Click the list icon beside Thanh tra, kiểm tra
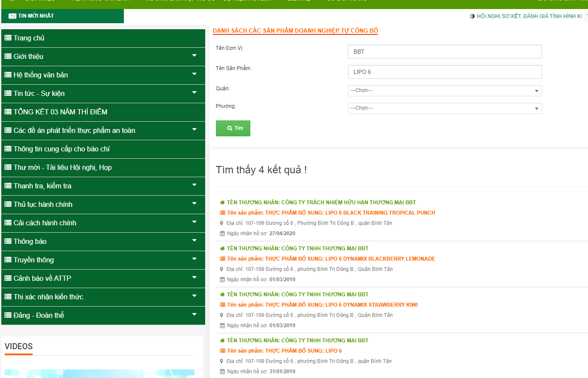 (8, 186)
